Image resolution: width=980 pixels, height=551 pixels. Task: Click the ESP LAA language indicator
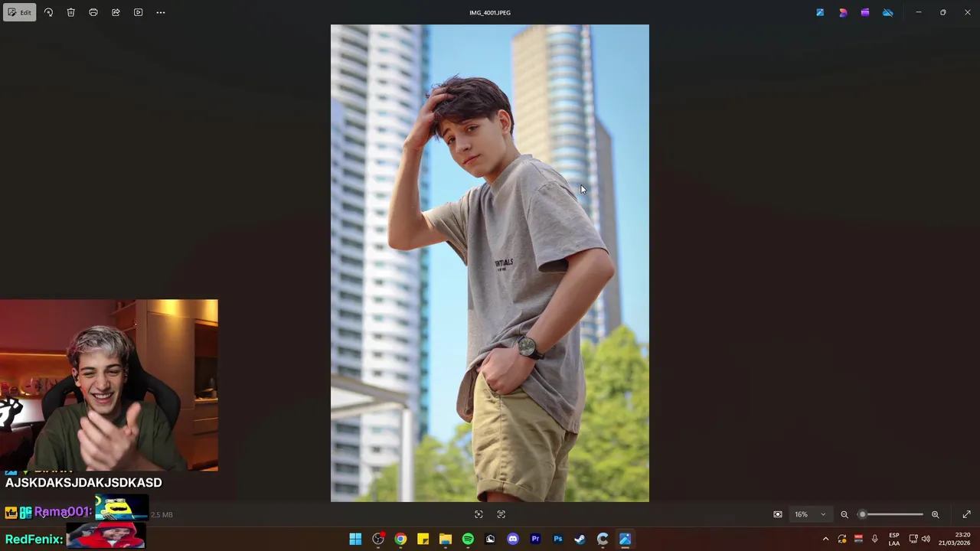pyautogui.click(x=893, y=539)
